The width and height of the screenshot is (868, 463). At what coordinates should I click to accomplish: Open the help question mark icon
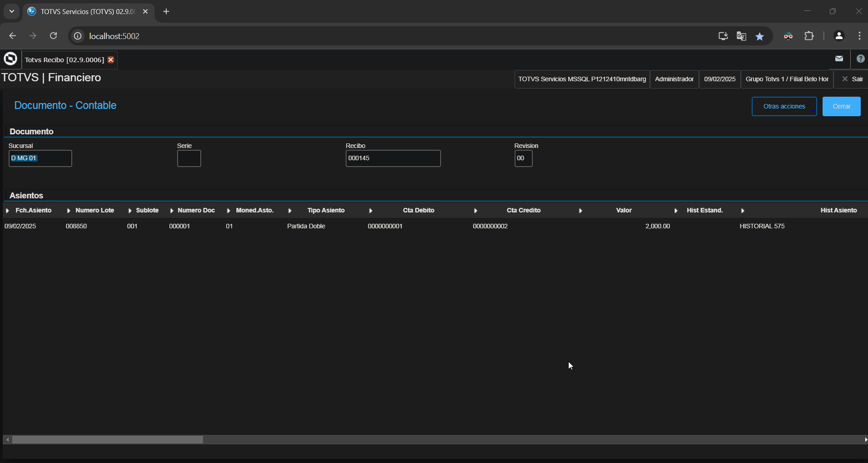860,59
